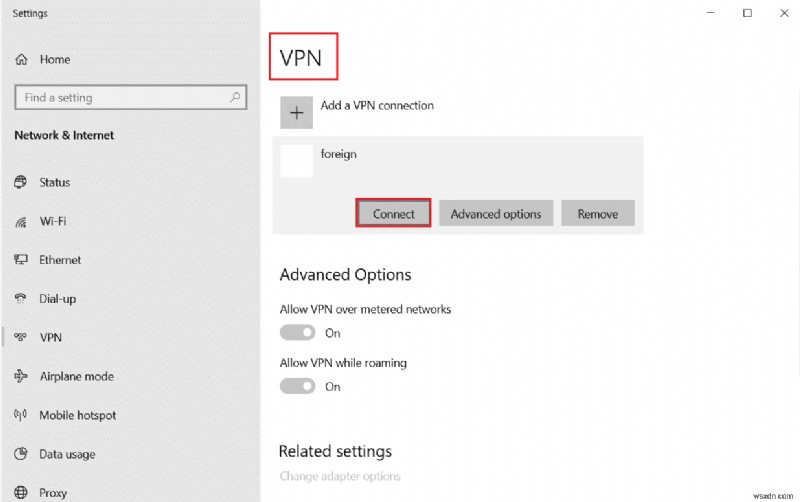Open the VPN settings page
Image resolution: width=800 pixels, height=502 pixels.
[x=50, y=338]
